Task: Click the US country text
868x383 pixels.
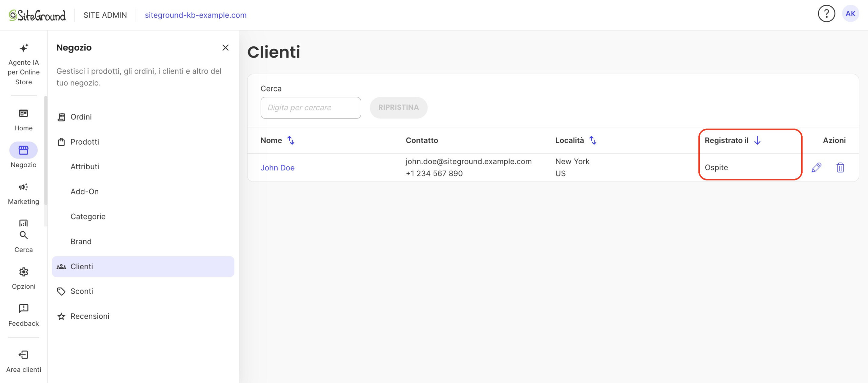Action: click(x=560, y=173)
